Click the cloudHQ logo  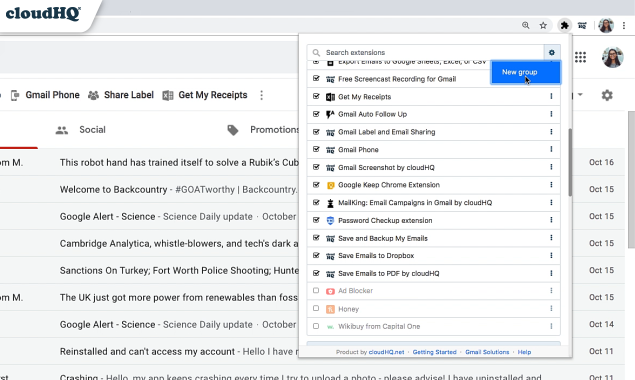tap(43, 13)
